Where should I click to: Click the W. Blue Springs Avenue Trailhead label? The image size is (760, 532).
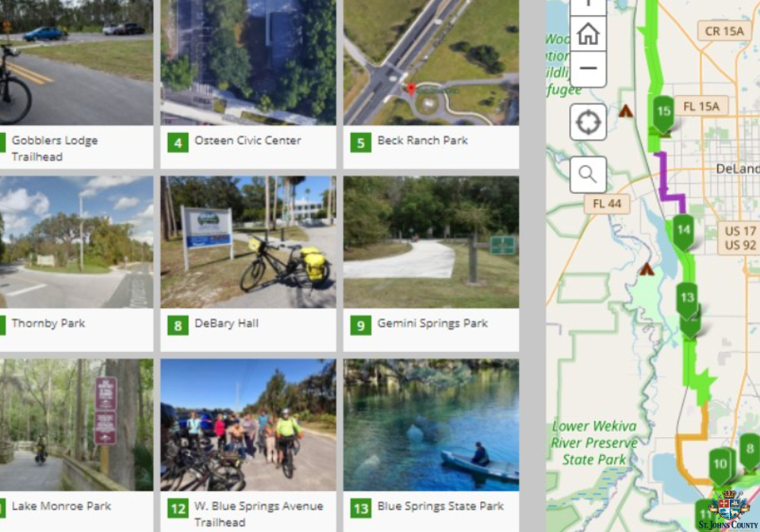tap(258, 514)
